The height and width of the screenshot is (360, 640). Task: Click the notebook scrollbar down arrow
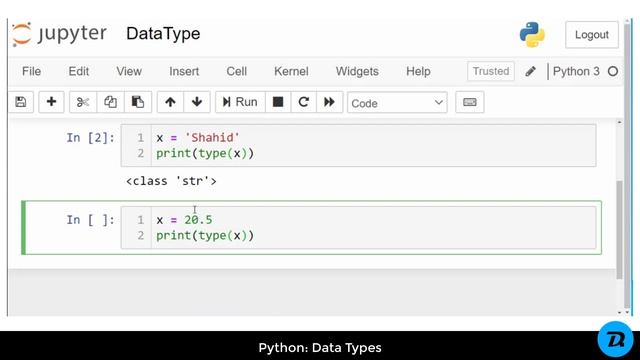pyautogui.click(x=619, y=312)
